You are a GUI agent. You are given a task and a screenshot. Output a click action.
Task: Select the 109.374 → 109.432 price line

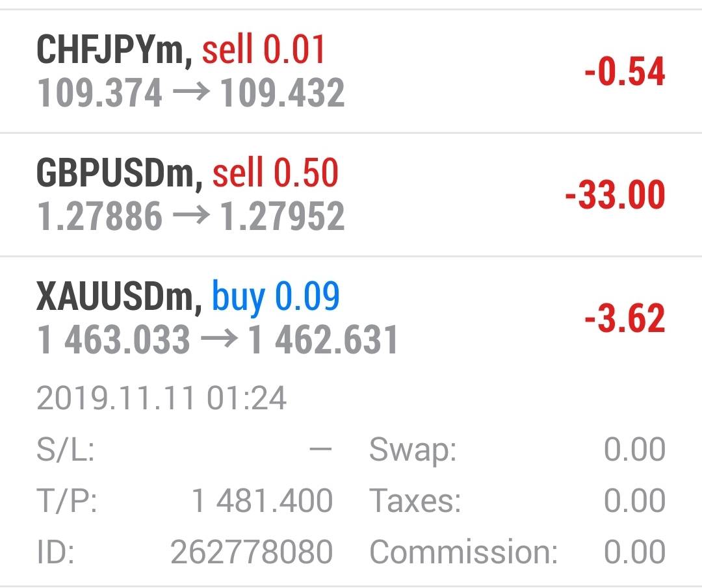point(190,94)
